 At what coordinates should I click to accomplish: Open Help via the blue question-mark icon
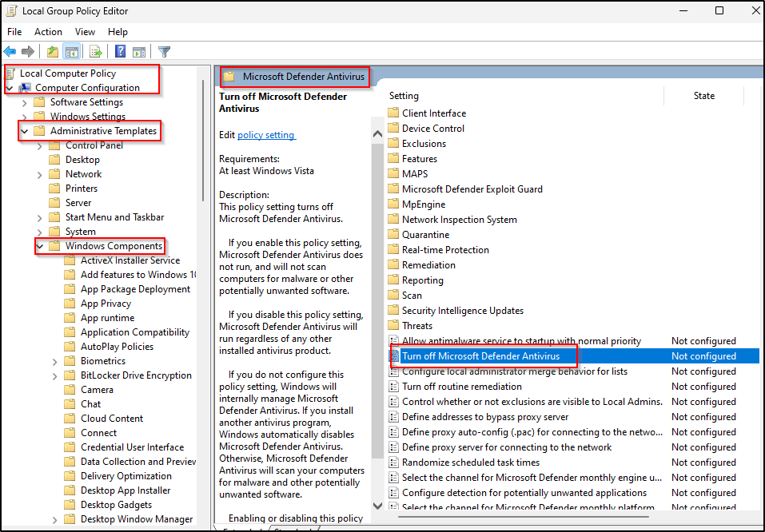point(120,52)
